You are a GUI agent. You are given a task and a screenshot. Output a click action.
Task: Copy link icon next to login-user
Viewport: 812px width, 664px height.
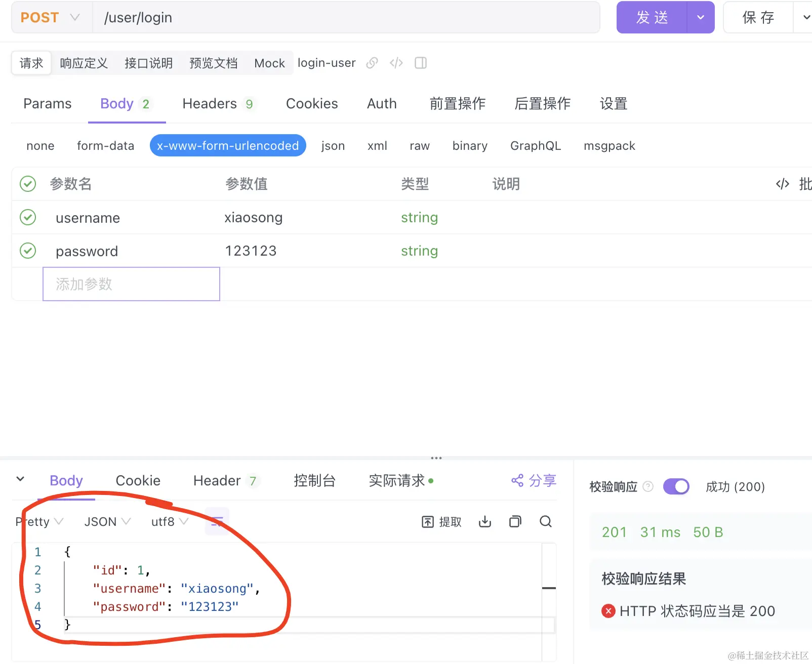click(372, 63)
